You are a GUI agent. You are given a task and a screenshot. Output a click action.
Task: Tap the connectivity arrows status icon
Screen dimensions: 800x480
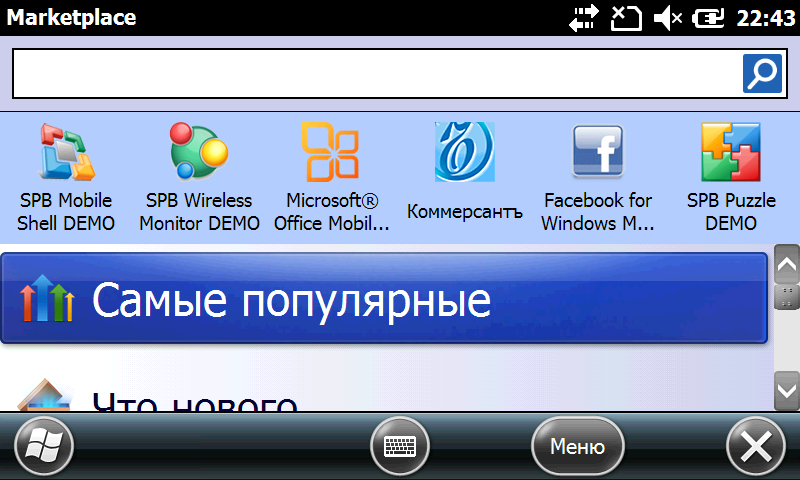(584, 18)
